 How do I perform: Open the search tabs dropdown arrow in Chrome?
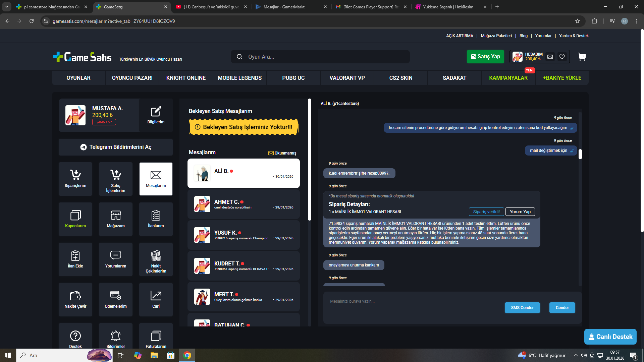(7, 7)
